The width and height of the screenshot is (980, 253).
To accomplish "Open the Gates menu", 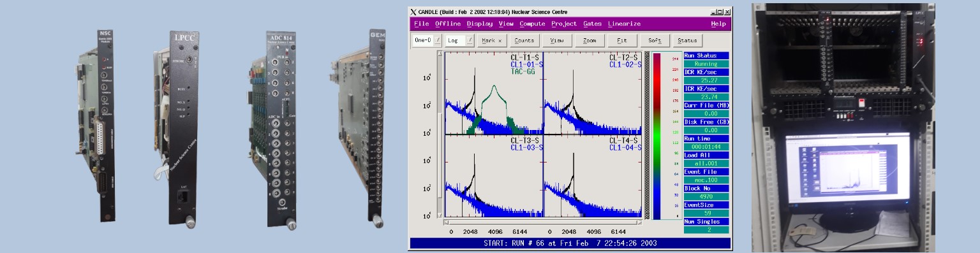I will click(x=592, y=24).
